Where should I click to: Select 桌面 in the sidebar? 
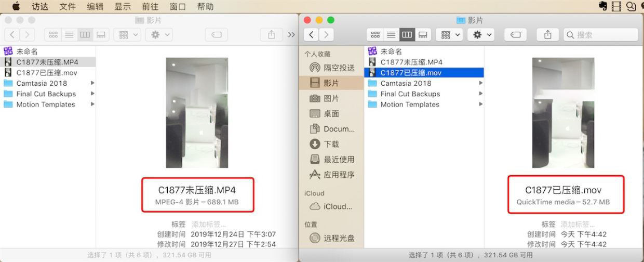pos(331,113)
